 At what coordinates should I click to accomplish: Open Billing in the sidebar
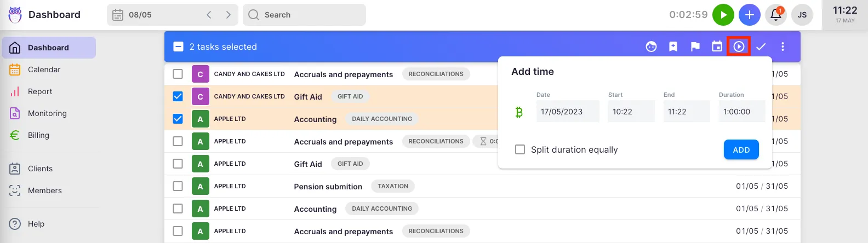tap(38, 135)
